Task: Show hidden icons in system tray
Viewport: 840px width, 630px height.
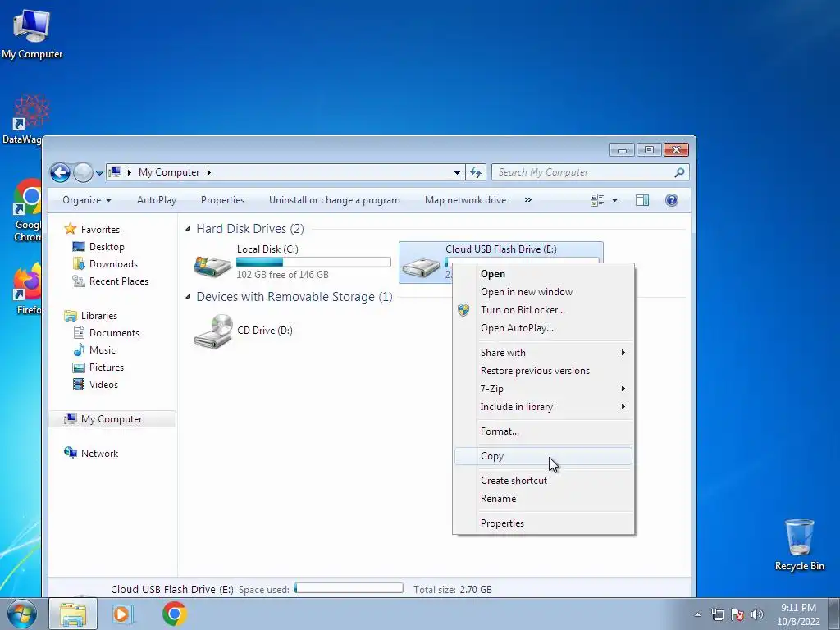Action: [697, 614]
